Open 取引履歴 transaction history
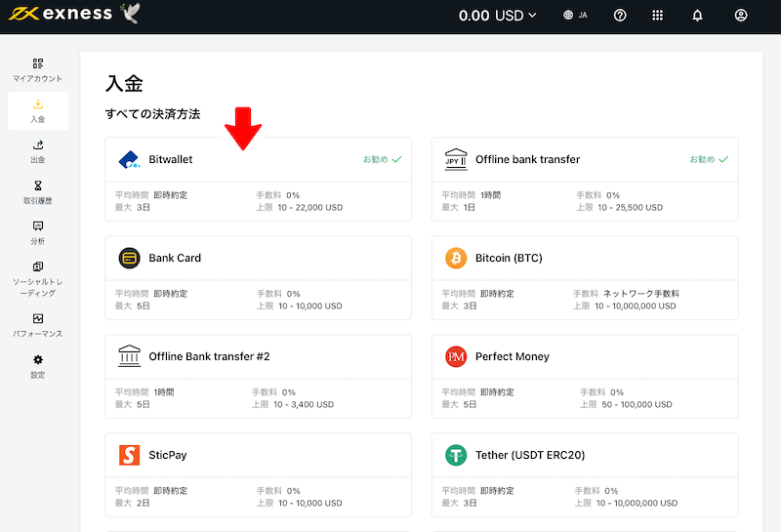Image resolution: width=781 pixels, height=532 pixels. [x=38, y=192]
